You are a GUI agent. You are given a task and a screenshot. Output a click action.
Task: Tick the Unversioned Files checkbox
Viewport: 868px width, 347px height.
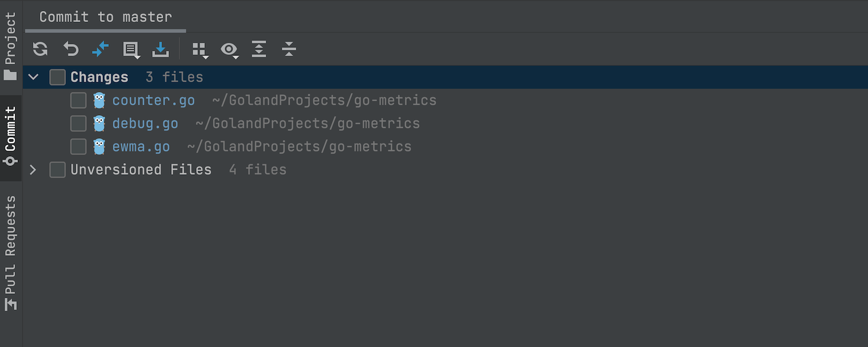(x=57, y=170)
